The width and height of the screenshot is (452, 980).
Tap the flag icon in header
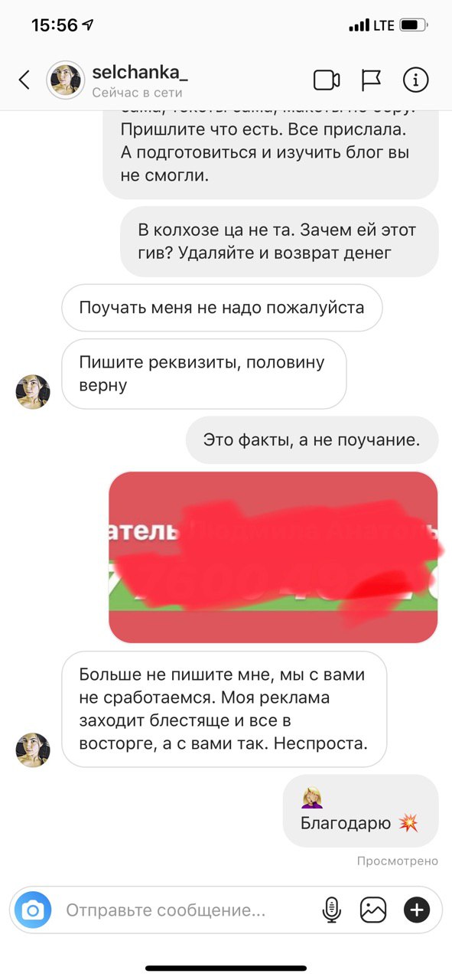coord(372,80)
